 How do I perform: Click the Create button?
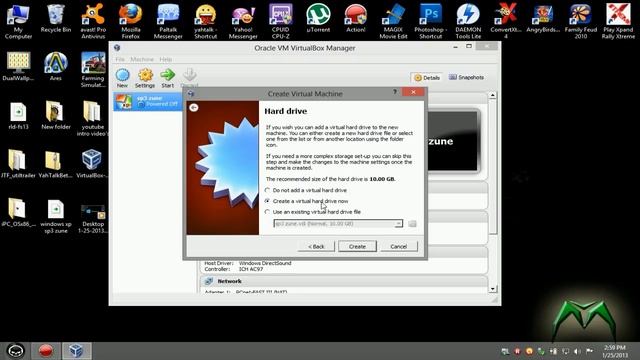point(357,247)
